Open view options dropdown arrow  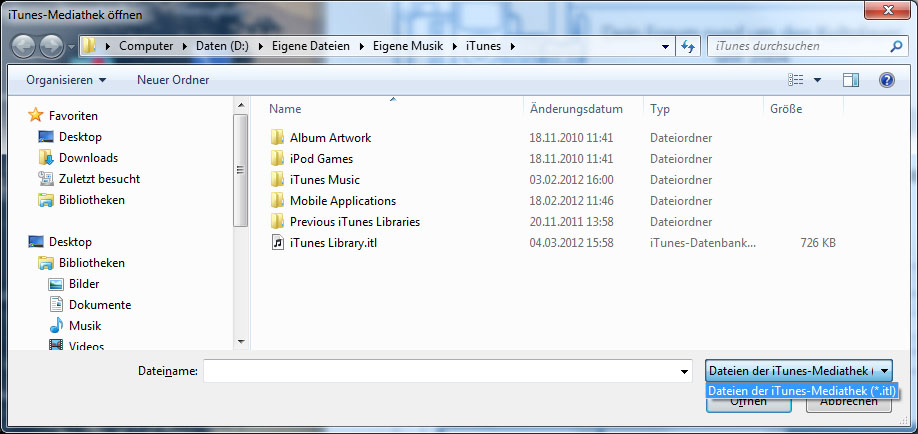pos(817,80)
